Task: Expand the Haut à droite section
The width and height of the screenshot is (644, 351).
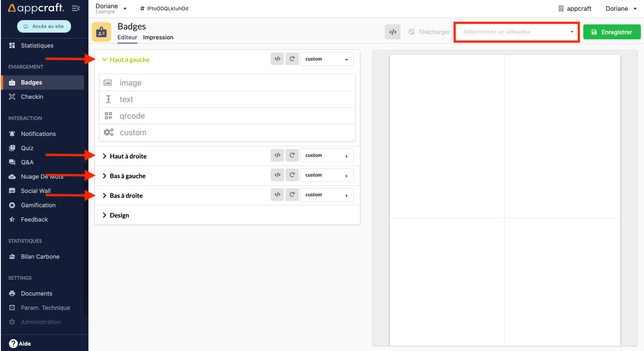Action: (125, 156)
